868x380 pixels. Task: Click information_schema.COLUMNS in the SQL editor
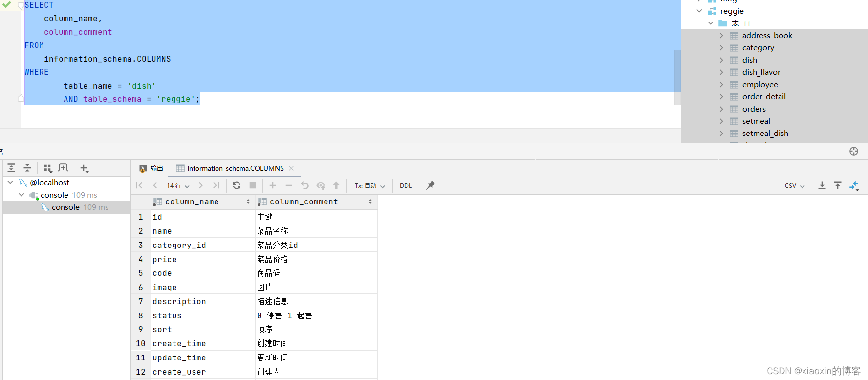click(108, 59)
